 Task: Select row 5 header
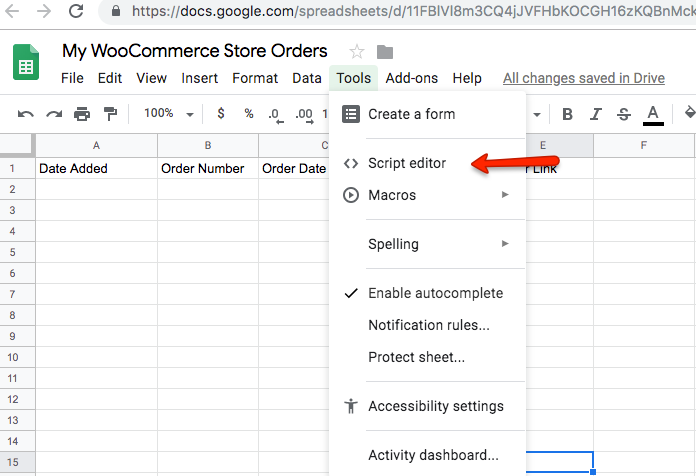17,252
